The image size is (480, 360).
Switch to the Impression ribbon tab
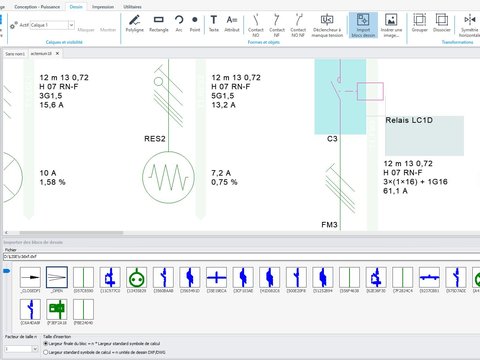[103, 7]
